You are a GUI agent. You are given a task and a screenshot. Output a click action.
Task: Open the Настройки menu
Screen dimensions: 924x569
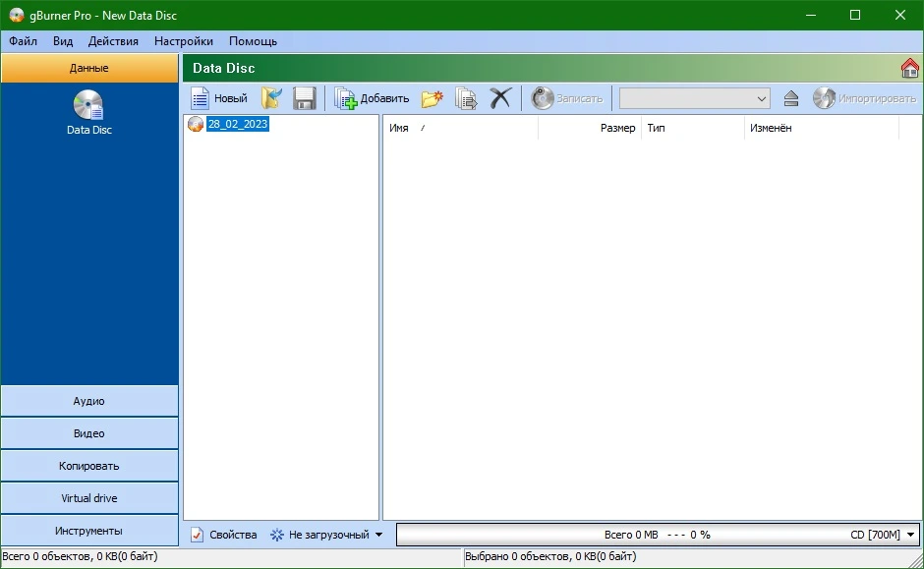[x=183, y=41]
